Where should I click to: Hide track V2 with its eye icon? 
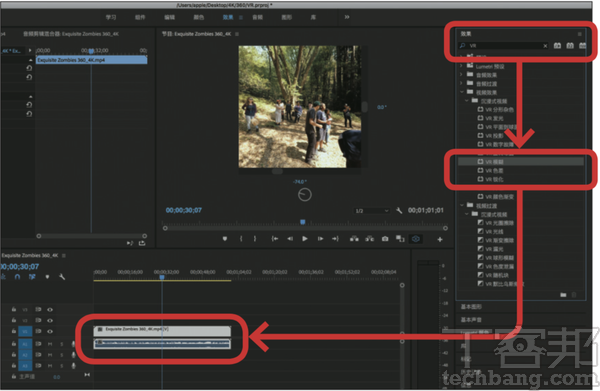pyautogui.click(x=50, y=321)
